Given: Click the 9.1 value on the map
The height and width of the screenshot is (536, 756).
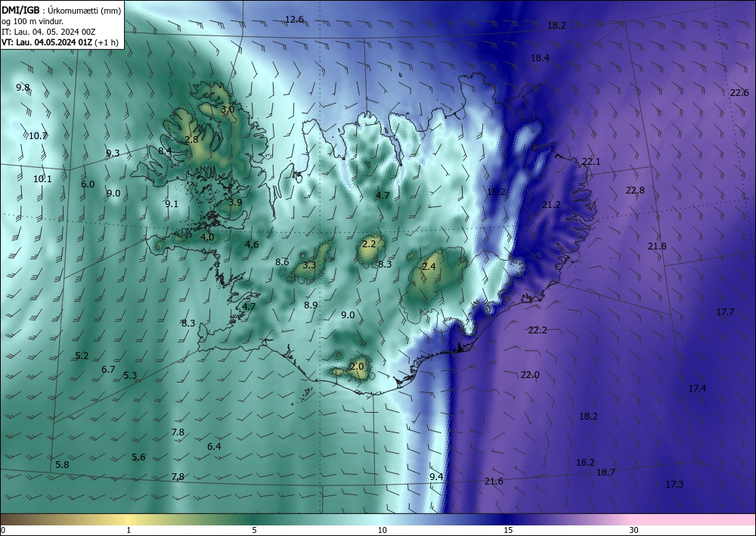Looking at the screenshot, I should click(x=172, y=204).
